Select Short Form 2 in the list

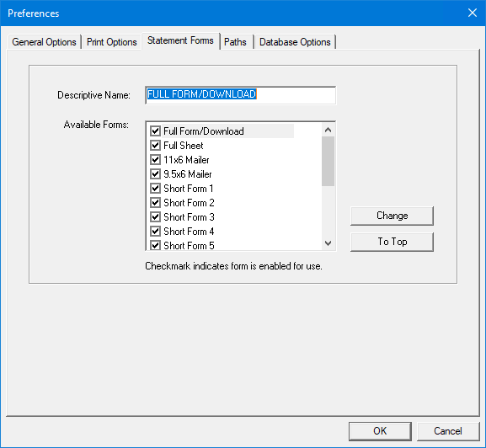[x=189, y=203]
